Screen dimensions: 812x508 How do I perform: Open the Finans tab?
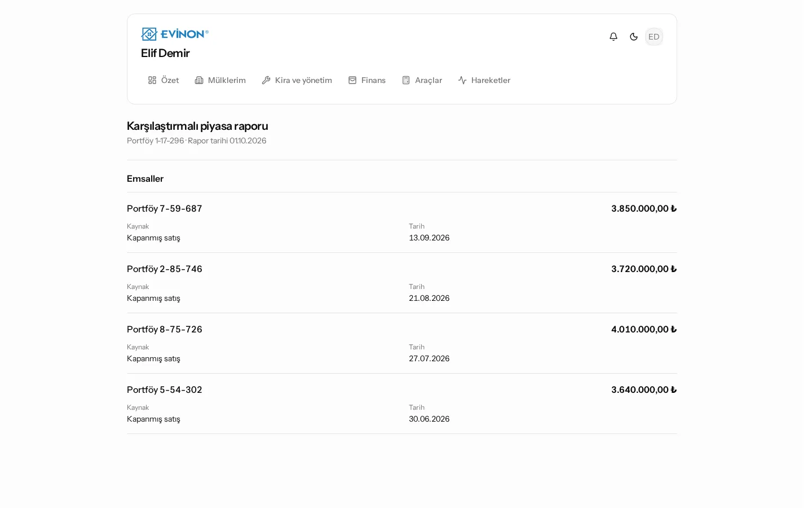point(367,80)
